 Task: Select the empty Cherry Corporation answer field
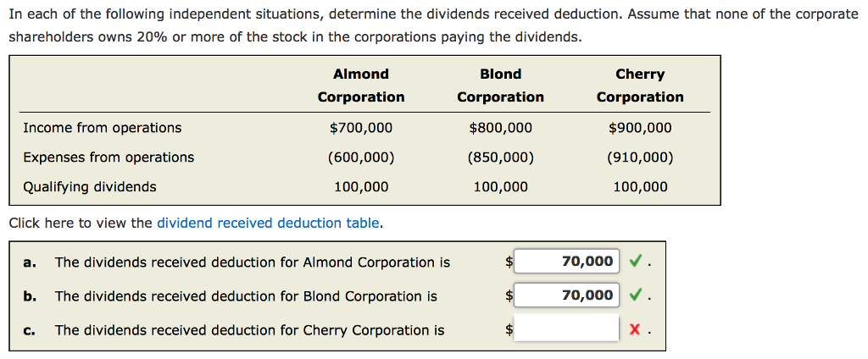click(x=566, y=329)
